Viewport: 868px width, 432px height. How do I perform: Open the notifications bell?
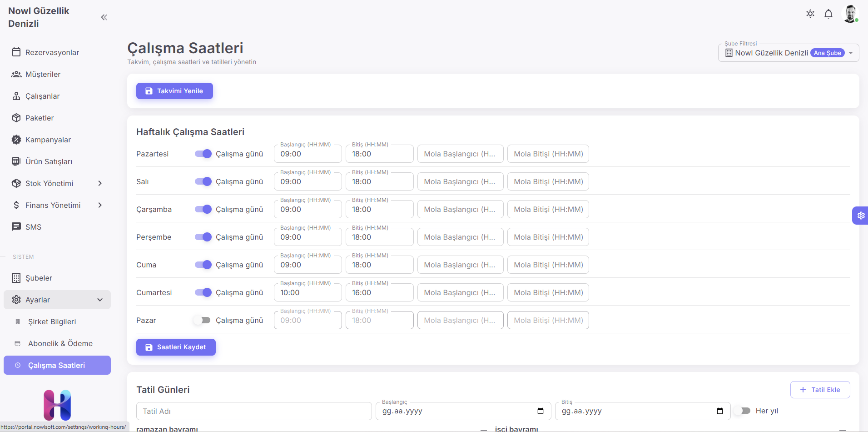click(x=828, y=14)
